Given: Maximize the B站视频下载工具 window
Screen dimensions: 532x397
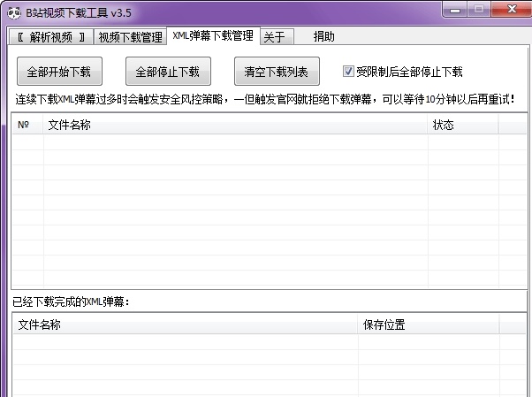Looking at the screenshot, I should [479, 9].
